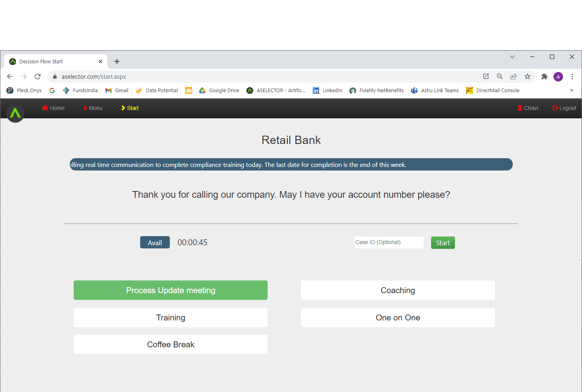Image resolution: width=582 pixels, height=392 pixels.
Task: Open the Chrome profile avatar
Action: coord(558,77)
